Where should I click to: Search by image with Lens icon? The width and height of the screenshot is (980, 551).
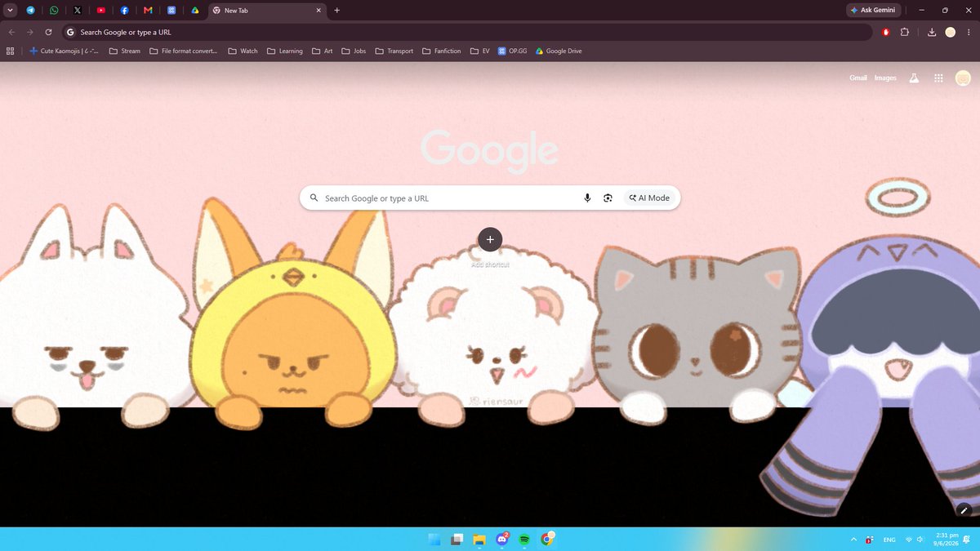pyautogui.click(x=608, y=198)
